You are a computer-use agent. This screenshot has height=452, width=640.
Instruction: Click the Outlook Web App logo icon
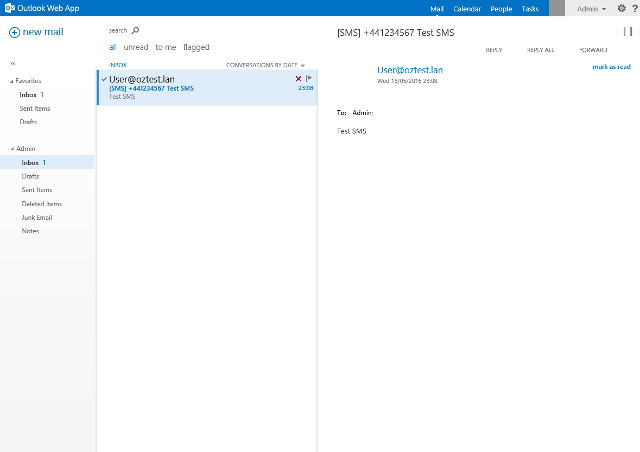[10, 8]
